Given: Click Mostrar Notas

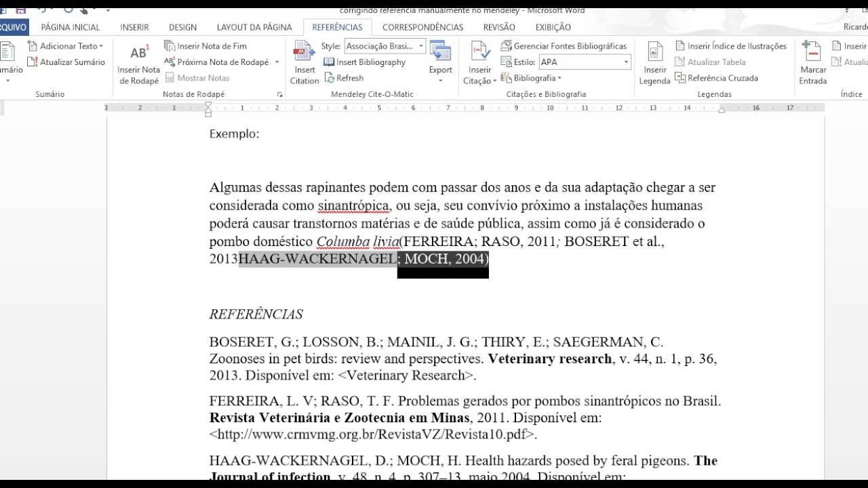Looking at the screenshot, I should (197, 78).
